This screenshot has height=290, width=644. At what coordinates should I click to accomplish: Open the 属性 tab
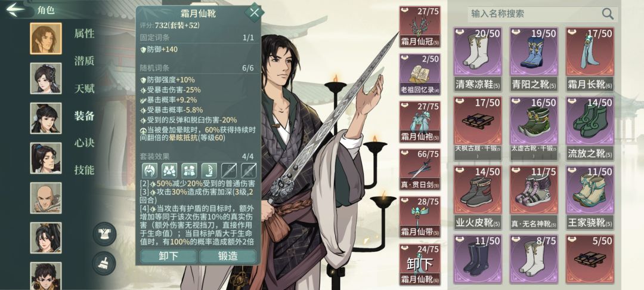tap(84, 33)
